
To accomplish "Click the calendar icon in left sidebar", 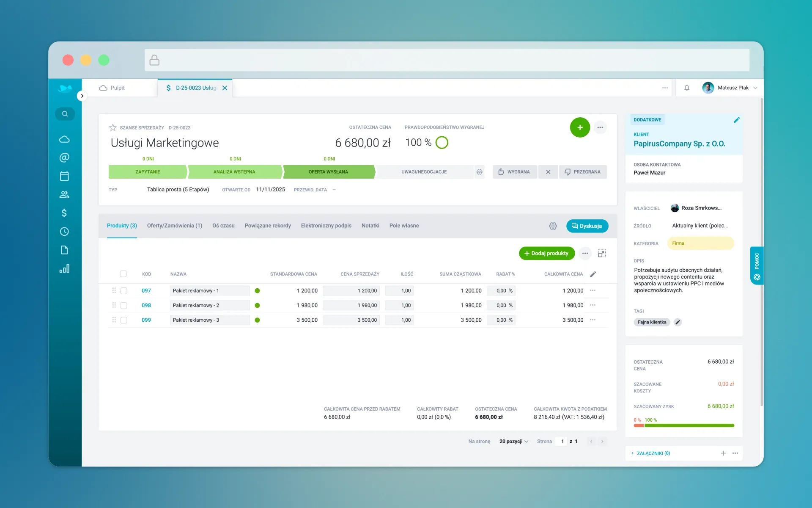I will pyautogui.click(x=64, y=176).
